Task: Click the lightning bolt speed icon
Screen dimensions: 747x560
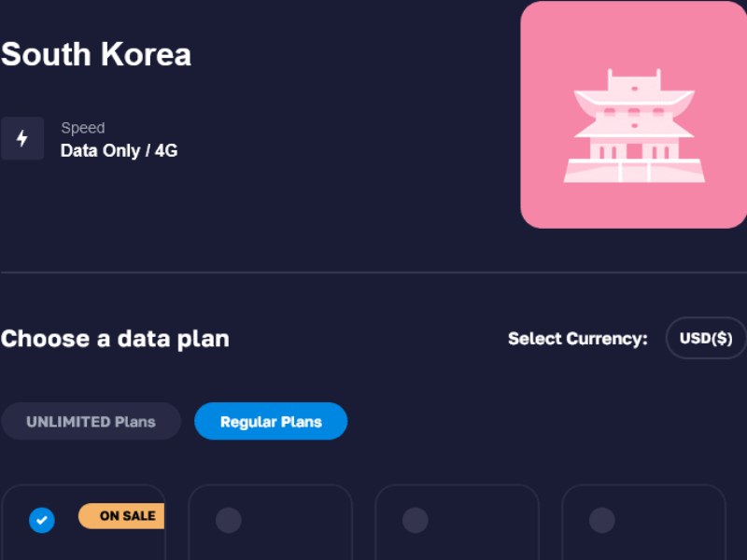Action: coord(22,138)
